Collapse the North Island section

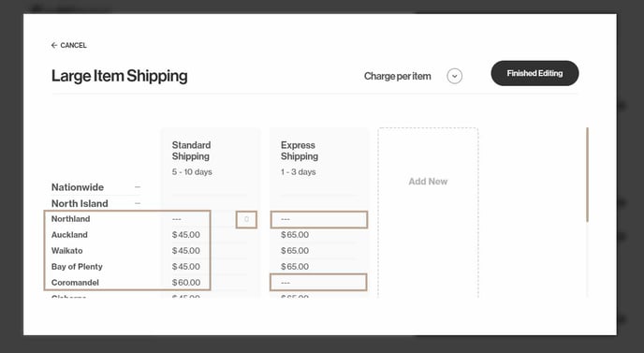click(138, 203)
